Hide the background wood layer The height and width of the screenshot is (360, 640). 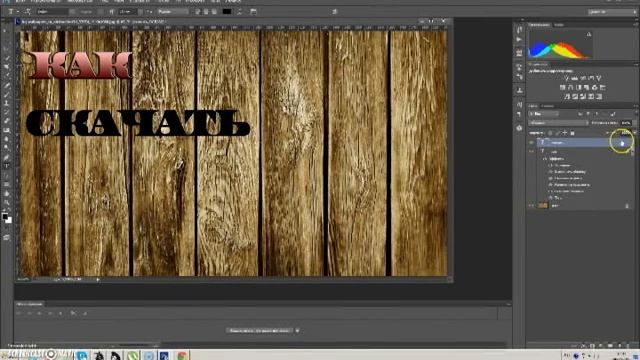(x=531, y=206)
